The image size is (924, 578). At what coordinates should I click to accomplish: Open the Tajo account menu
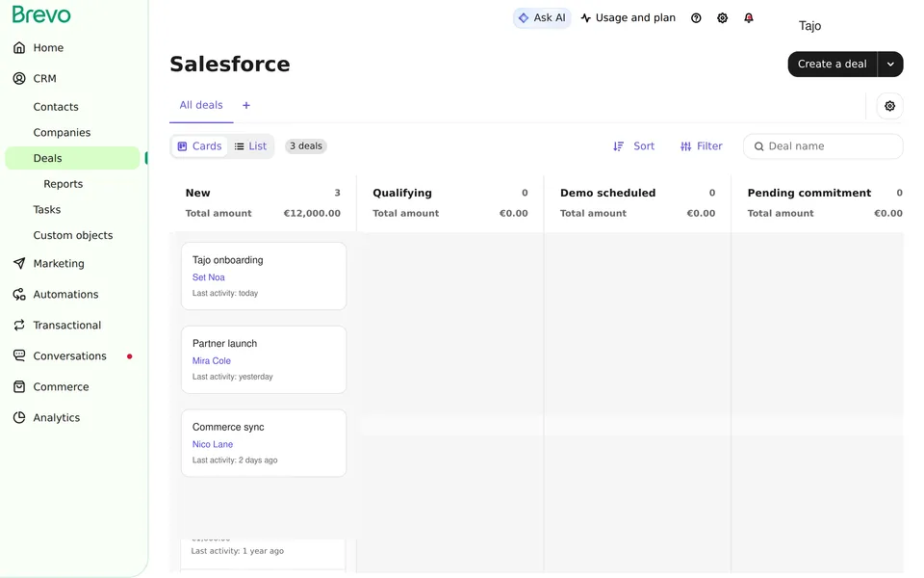point(809,26)
